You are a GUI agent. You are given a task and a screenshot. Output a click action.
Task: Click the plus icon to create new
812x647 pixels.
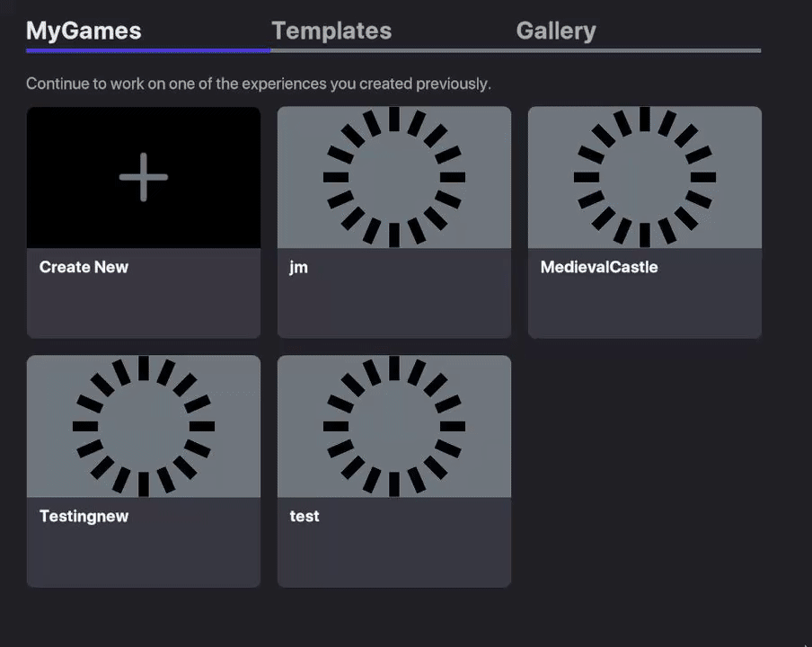tap(144, 177)
